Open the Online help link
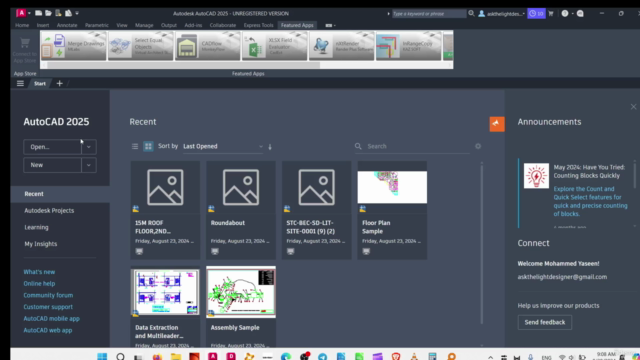Image resolution: width=640 pixels, height=360 pixels. [39, 283]
